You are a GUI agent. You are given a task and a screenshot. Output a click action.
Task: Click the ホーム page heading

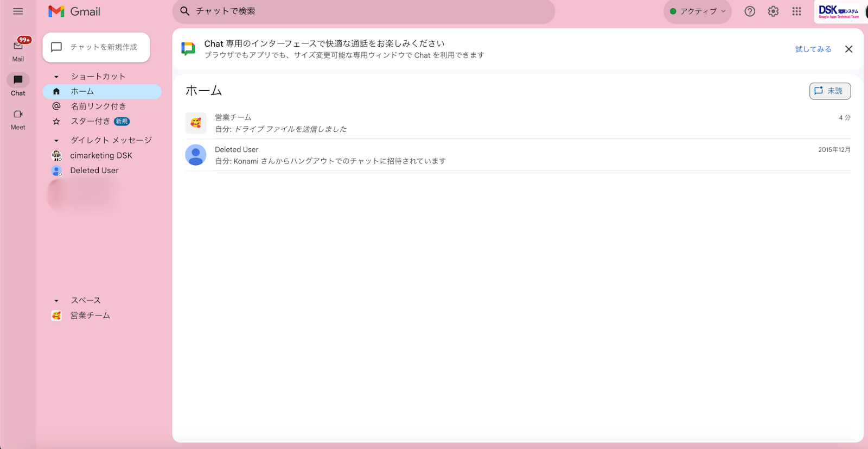[204, 91]
